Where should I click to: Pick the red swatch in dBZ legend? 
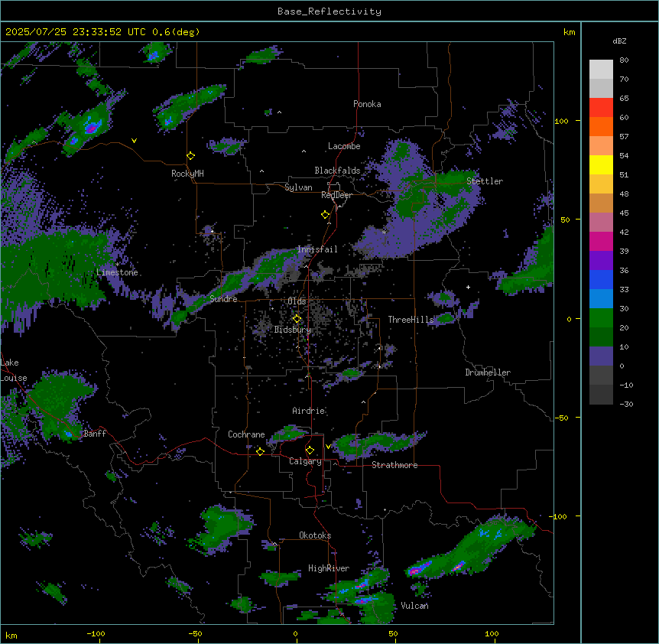point(601,107)
